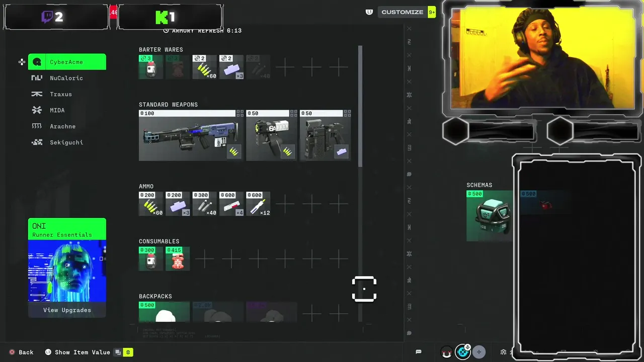The image size is (644, 362).
Task: Click the grid icon on the rightmost pistol
Action: point(347,114)
